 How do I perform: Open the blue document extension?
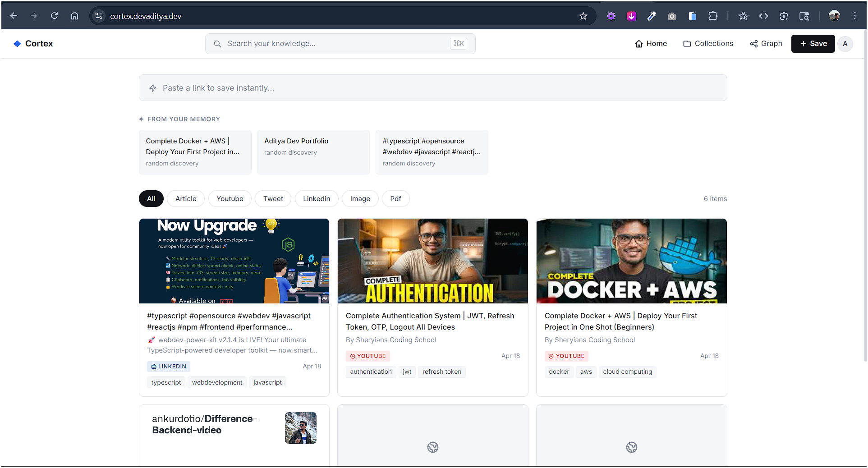[x=692, y=16]
